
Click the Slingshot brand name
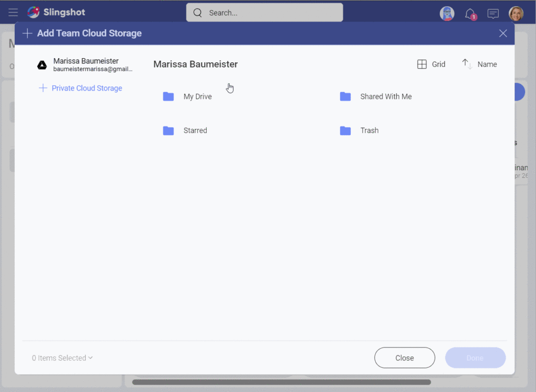pyautogui.click(x=64, y=13)
